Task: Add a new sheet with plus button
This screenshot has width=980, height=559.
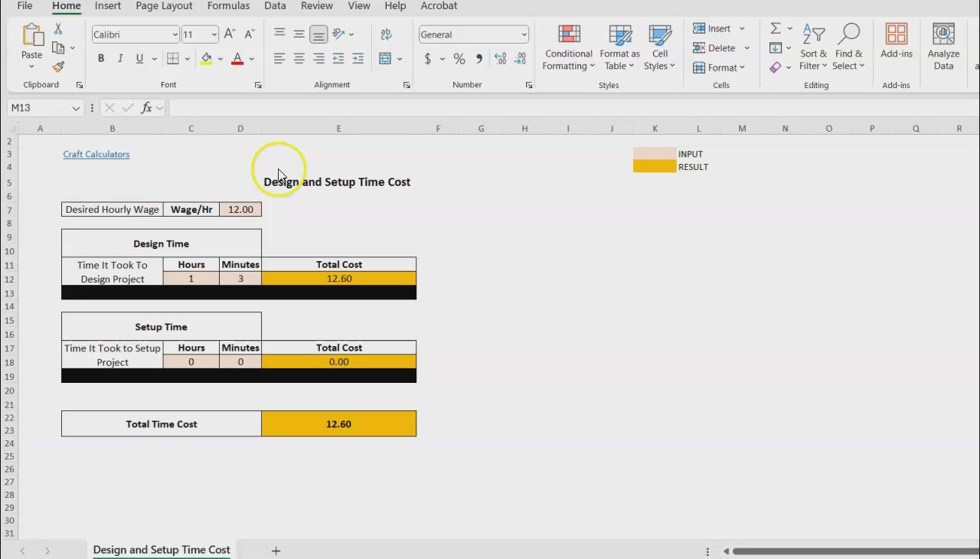Action: [276, 551]
